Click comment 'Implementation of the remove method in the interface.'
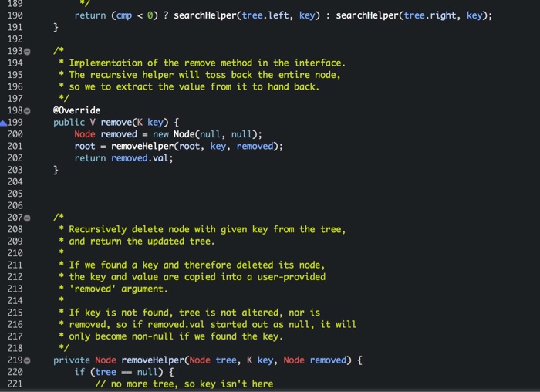Viewport: 540px width, 392px height. (x=207, y=63)
